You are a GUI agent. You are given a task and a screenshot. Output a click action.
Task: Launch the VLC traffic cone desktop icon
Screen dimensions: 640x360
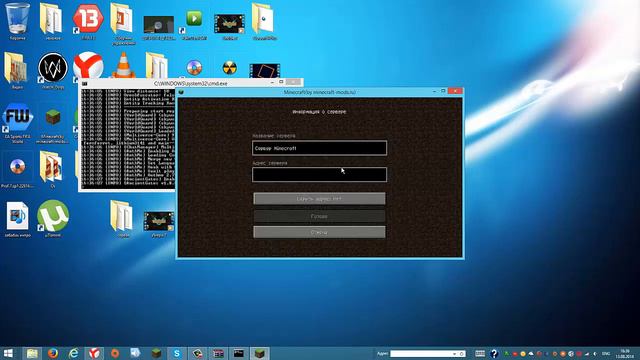(x=123, y=65)
